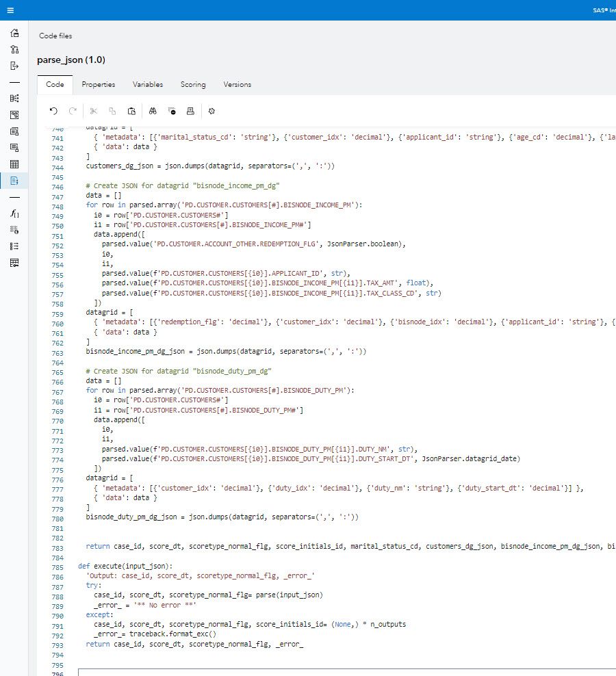Screen dimensions: 616x676
Task: Open the table grid sidebar icon
Action: (x=14, y=164)
